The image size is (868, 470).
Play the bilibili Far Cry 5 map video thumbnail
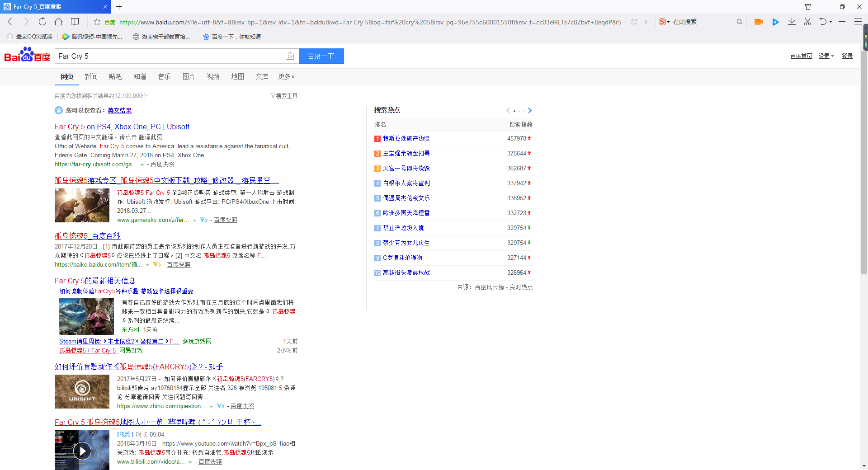pos(82,450)
